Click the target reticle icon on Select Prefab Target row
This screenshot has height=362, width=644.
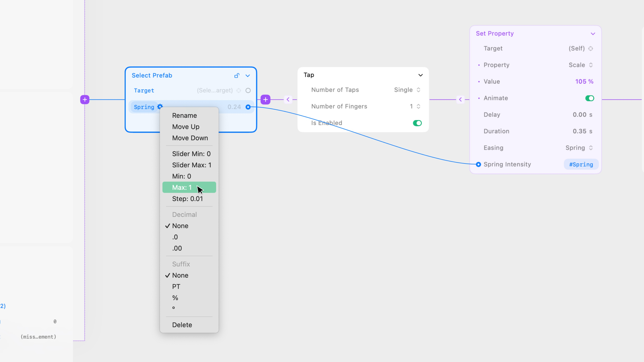tap(238, 90)
